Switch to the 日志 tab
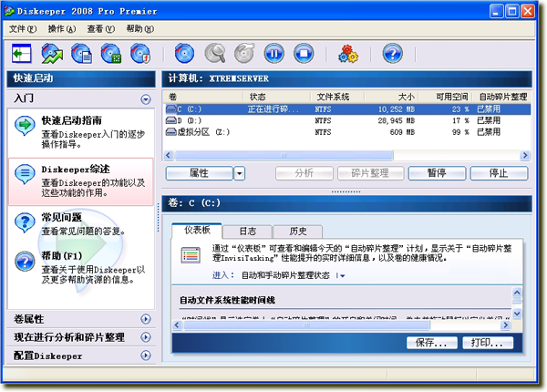547x392 pixels. (x=247, y=232)
